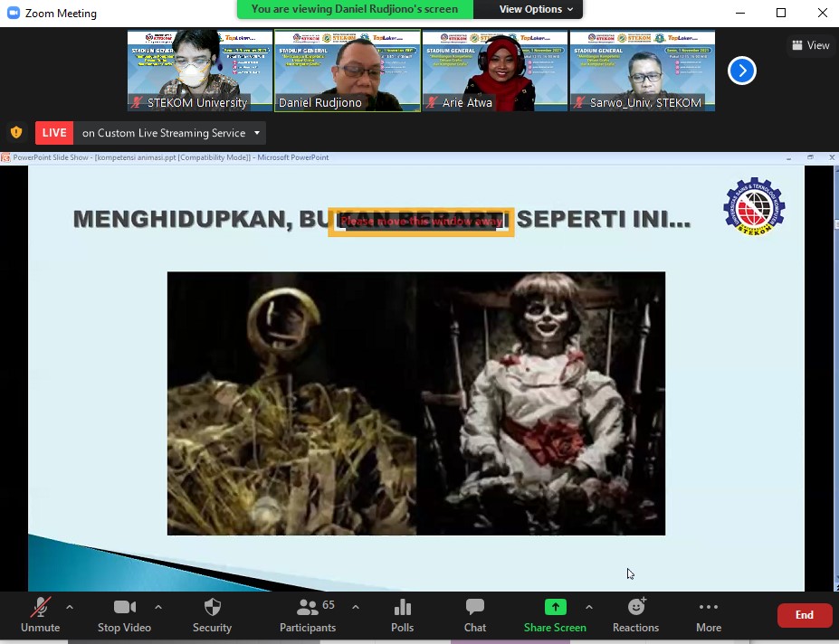
Task: Stop the camera video
Action: point(124,614)
